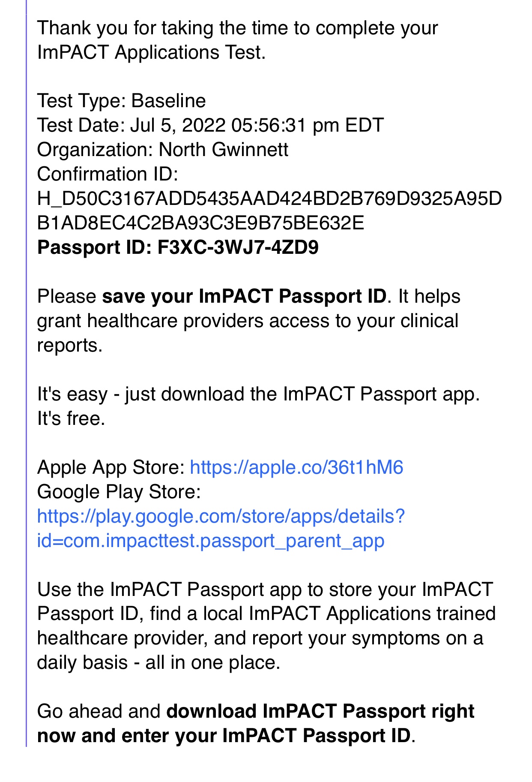Select the bold Passport ID F3XC-3WJ7-4ZD9 line
The height and width of the screenshot is (782, 532).
click(x=178, y=248)
